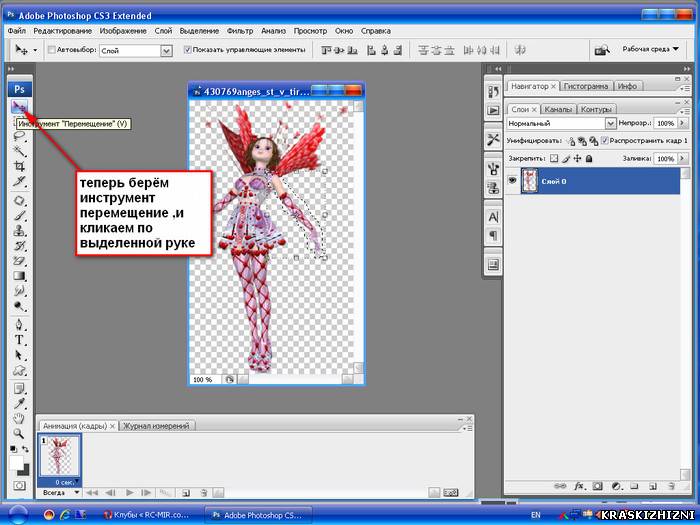Add a layer style (fx) button
Image resolution: width=700 pixels, height=525 pixels.
coord(579,486)
